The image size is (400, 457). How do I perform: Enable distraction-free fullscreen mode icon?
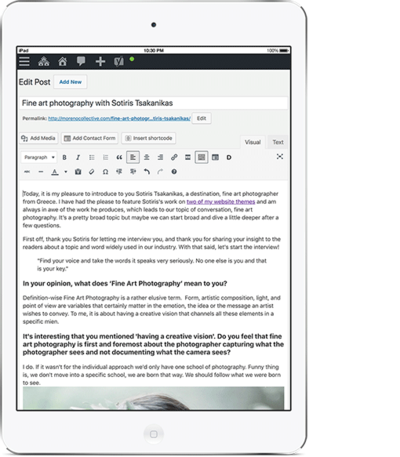[280, 157]
